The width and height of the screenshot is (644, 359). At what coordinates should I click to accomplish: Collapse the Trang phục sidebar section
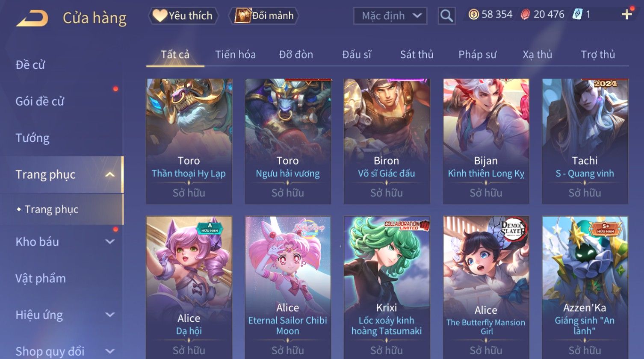coord(110,174)
